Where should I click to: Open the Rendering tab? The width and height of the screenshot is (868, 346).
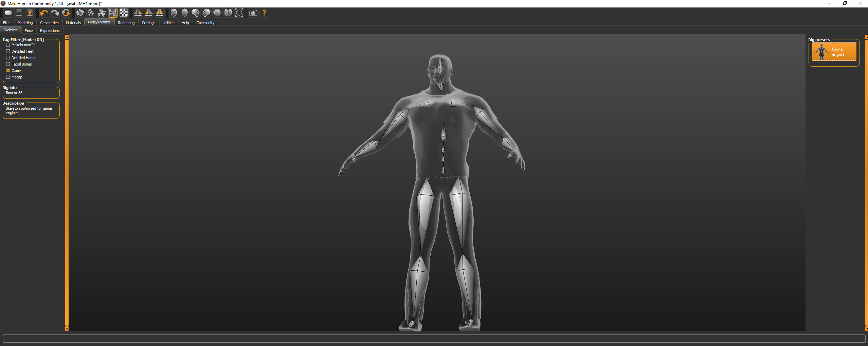tap(126, 23)
